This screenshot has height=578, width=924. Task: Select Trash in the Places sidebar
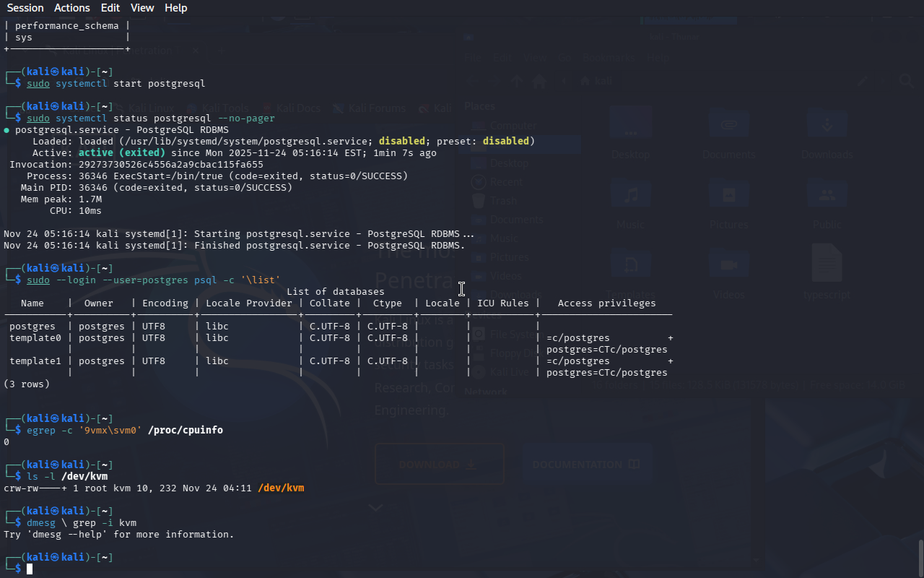coord(503,201)
